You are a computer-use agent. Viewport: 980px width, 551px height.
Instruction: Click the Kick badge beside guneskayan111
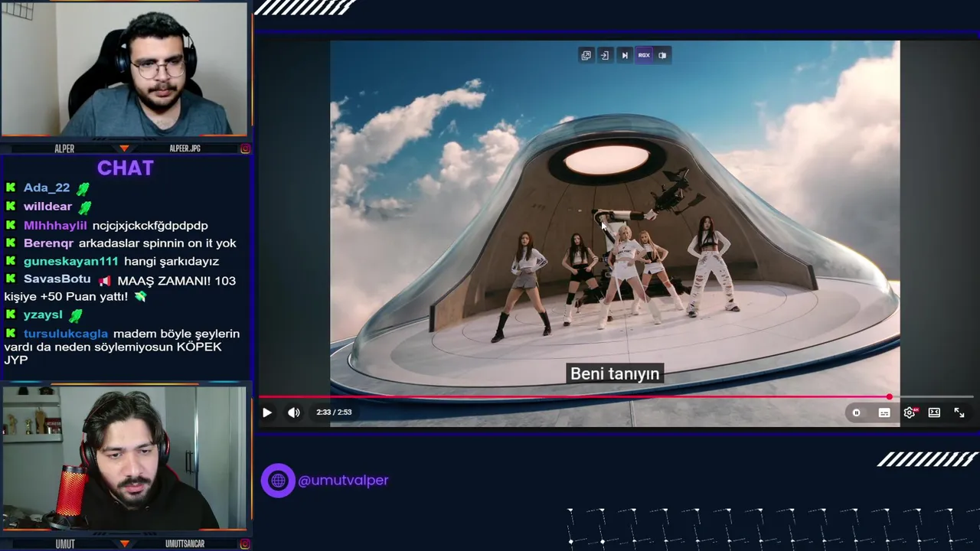point(11,262)
